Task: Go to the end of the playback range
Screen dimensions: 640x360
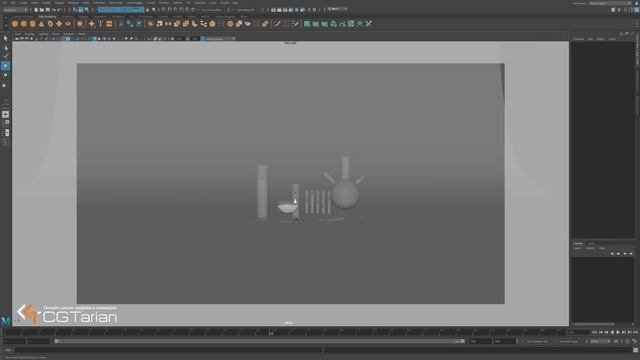Action: [636, 333]
